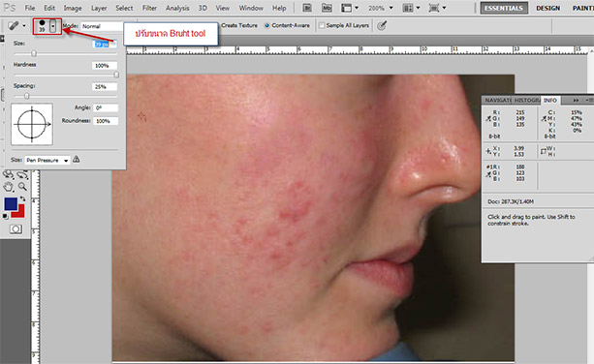Open the Help menu

[x=279, y=8]
